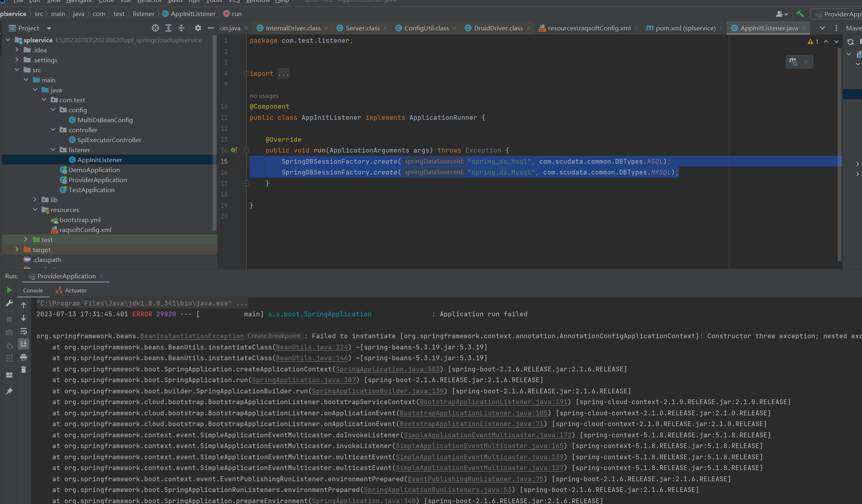The width and height of the screenshot is (862, 504).
Task: Collapse the listener package
Action: [x=53, y=150]
